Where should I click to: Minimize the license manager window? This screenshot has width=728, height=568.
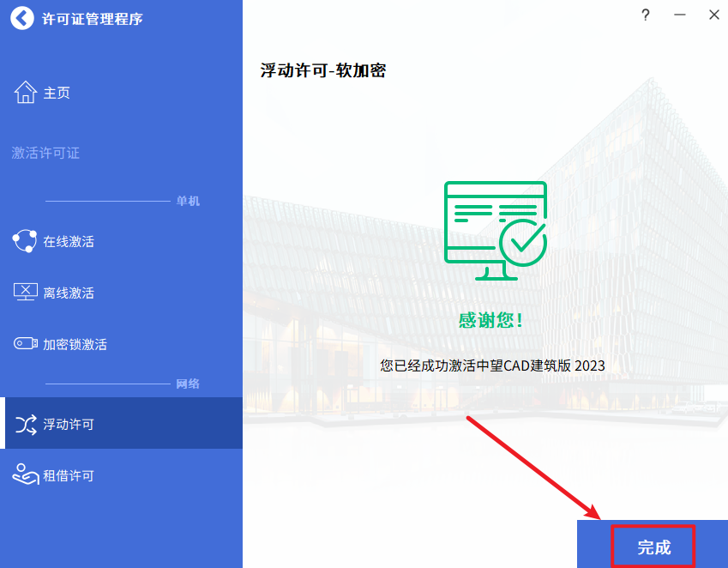coord(680,15)
